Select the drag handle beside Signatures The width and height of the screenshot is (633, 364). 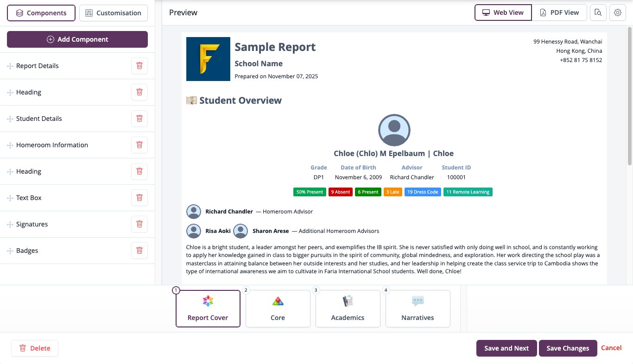(10, 225)
